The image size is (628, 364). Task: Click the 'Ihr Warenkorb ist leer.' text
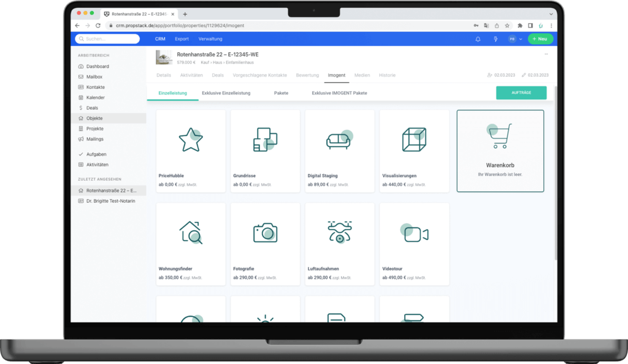click(x=500, y=175)
